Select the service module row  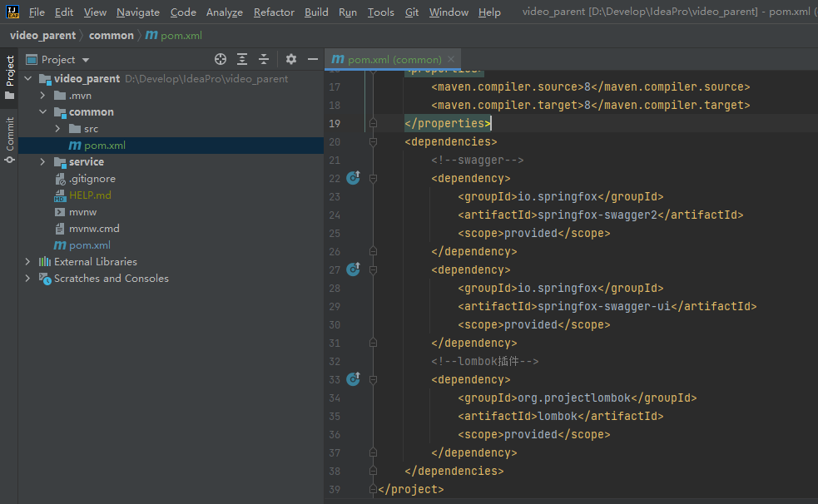click(x=171, y=162)
